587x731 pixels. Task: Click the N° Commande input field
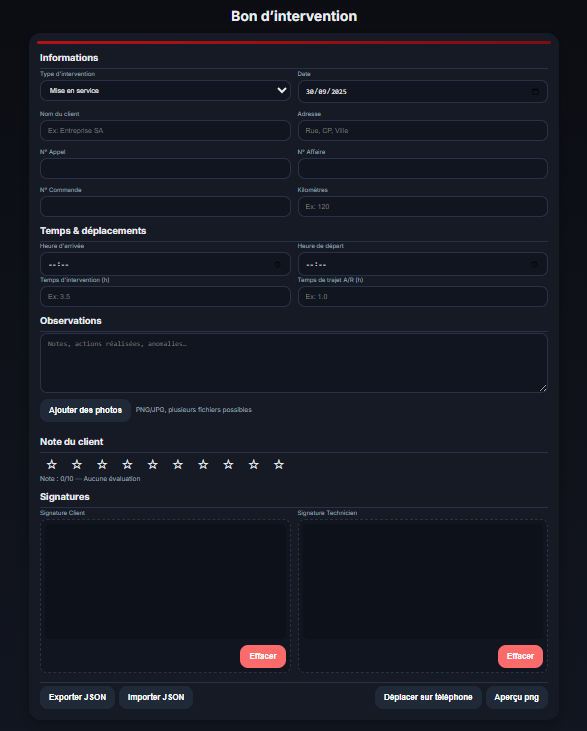166,207
